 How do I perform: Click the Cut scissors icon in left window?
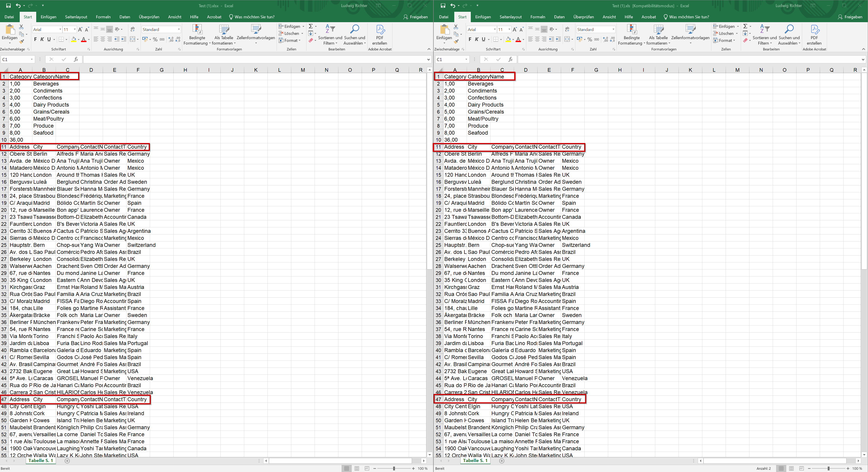[x=21, y=27]
